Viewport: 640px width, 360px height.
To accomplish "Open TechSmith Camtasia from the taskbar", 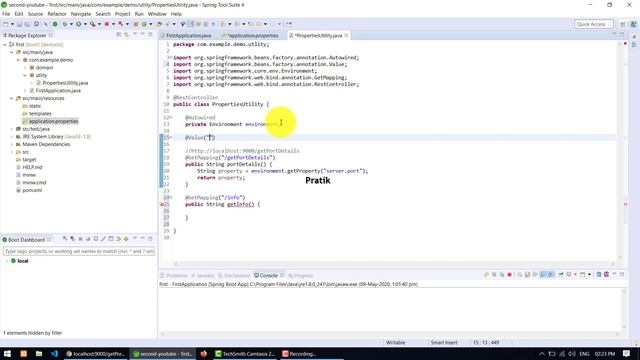I will click(244, 354).
